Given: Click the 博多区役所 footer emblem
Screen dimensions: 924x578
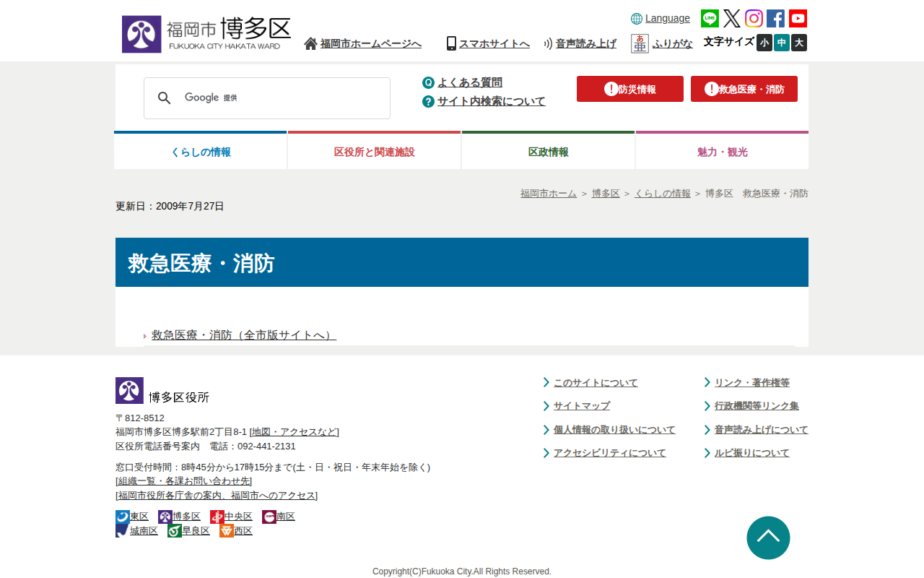Looking at the screenshot, I should pos(129,391).
